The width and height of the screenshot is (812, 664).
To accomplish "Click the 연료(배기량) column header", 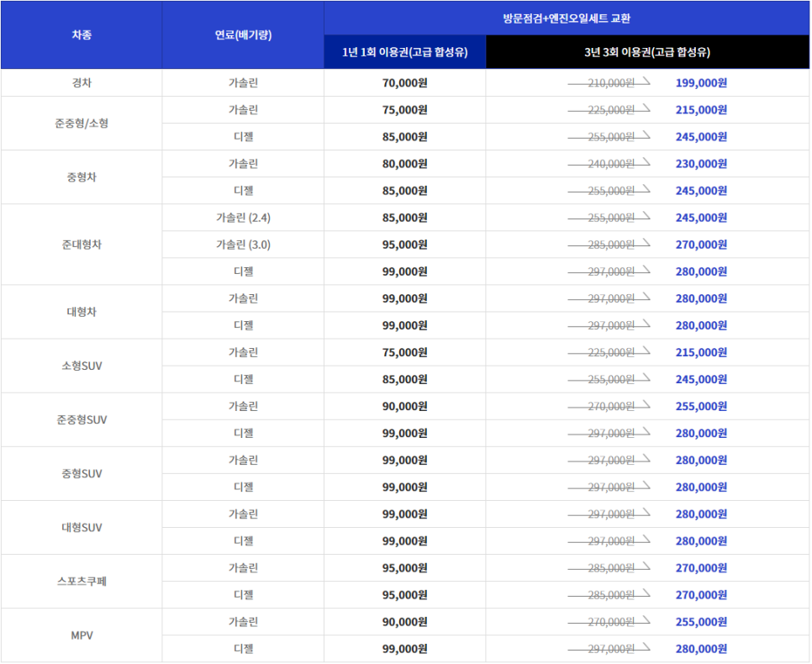I will 243,34.
